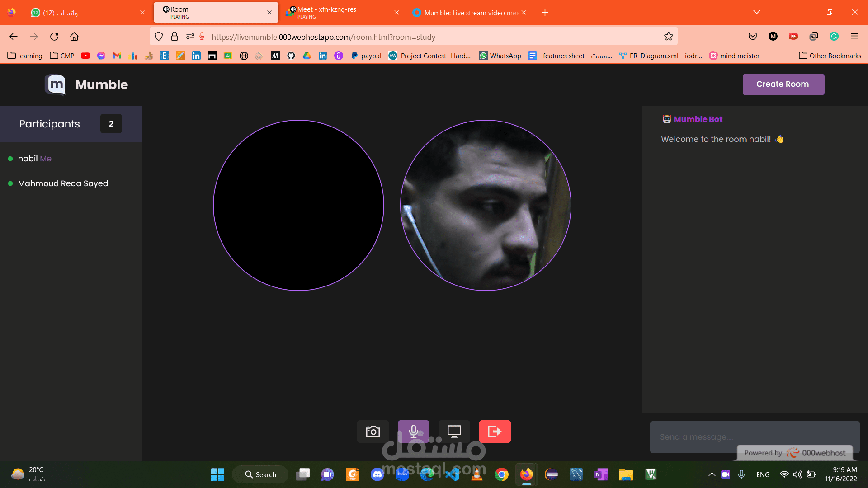Select Mahmoud Reda Sayed's video thumbnail
Image resolution: width=868 pixels, height=488 pixels.
[x=486, y=205]
